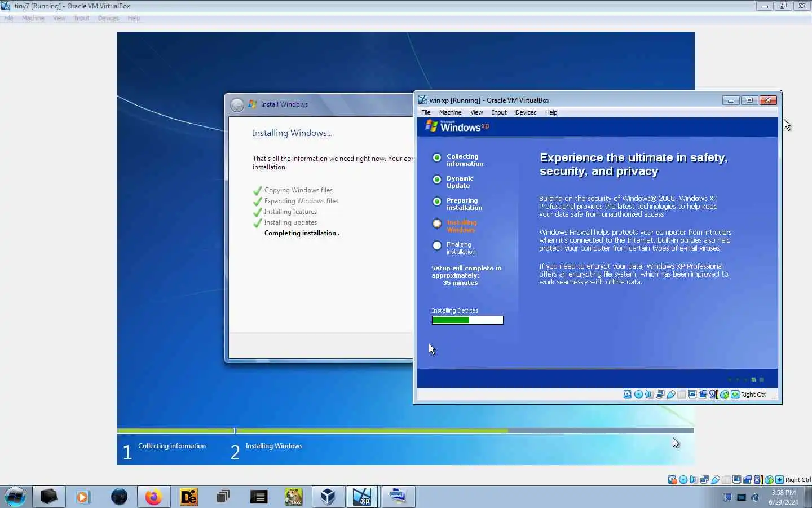This screenshot has height=508, width=812.
Task: Click the 'Copying Windows files' step
Action: coord(298,190)
